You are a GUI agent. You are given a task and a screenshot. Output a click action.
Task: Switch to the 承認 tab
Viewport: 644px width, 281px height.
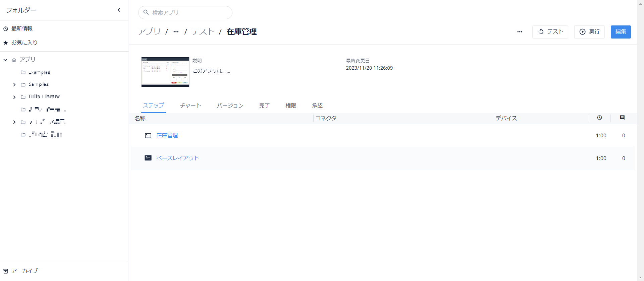click(x=317, y=106)
